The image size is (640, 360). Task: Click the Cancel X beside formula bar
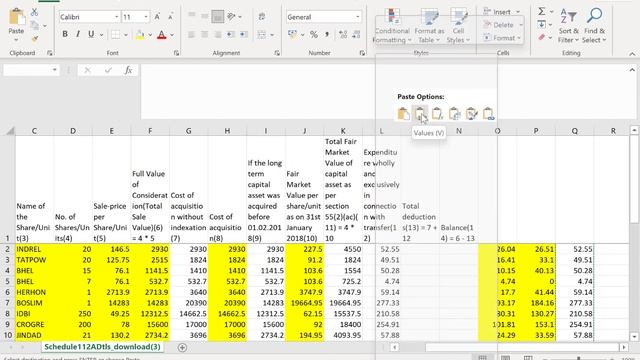[87, 70]
